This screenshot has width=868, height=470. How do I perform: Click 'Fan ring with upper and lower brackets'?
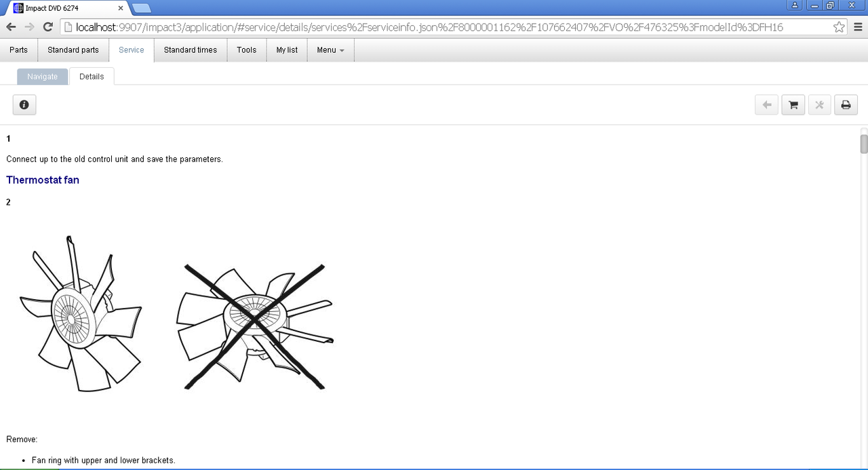pos(104,461)
